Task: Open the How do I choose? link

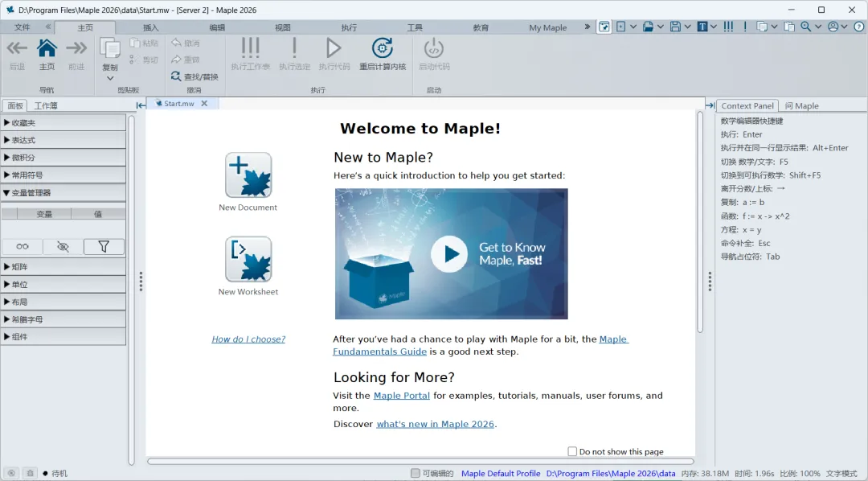Action: point(248,339)
